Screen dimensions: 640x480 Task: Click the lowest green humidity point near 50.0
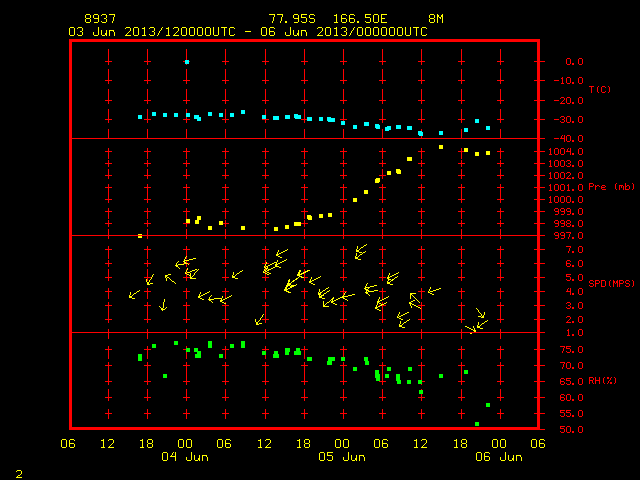477,424
